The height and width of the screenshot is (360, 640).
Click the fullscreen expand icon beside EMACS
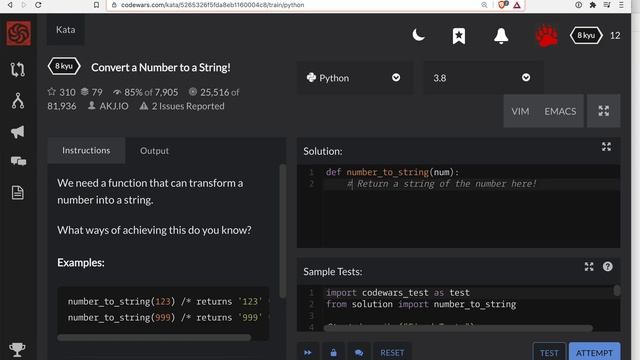pos(604,111)
